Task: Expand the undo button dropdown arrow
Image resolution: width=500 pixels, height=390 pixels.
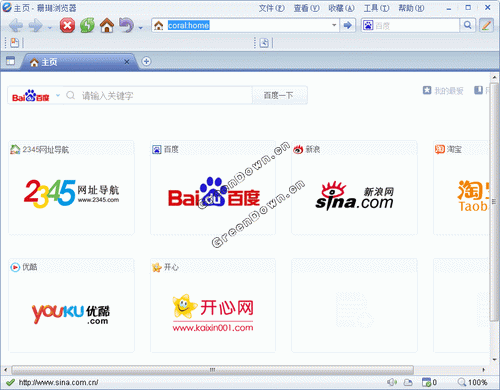Action: (141, 28)
